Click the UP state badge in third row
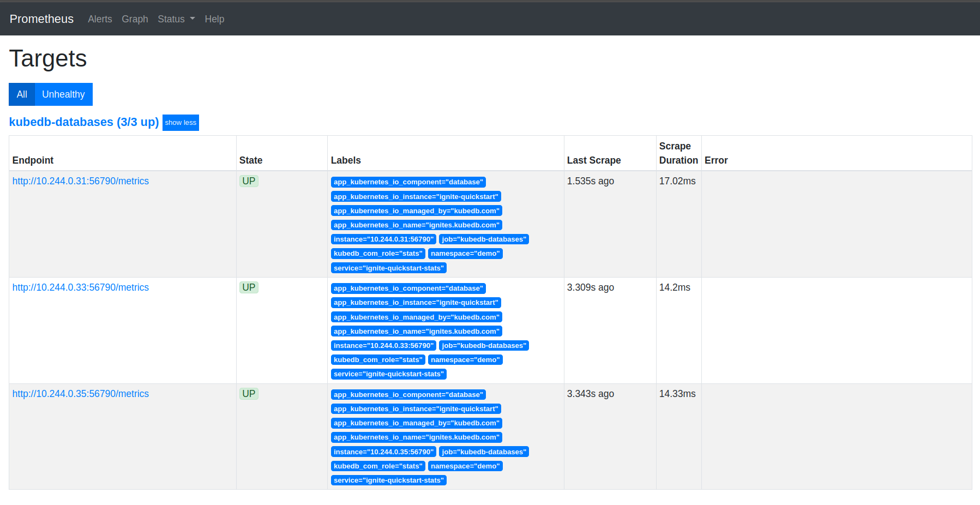The height and width of the screenshot is (505, 980). click(249, 394)
